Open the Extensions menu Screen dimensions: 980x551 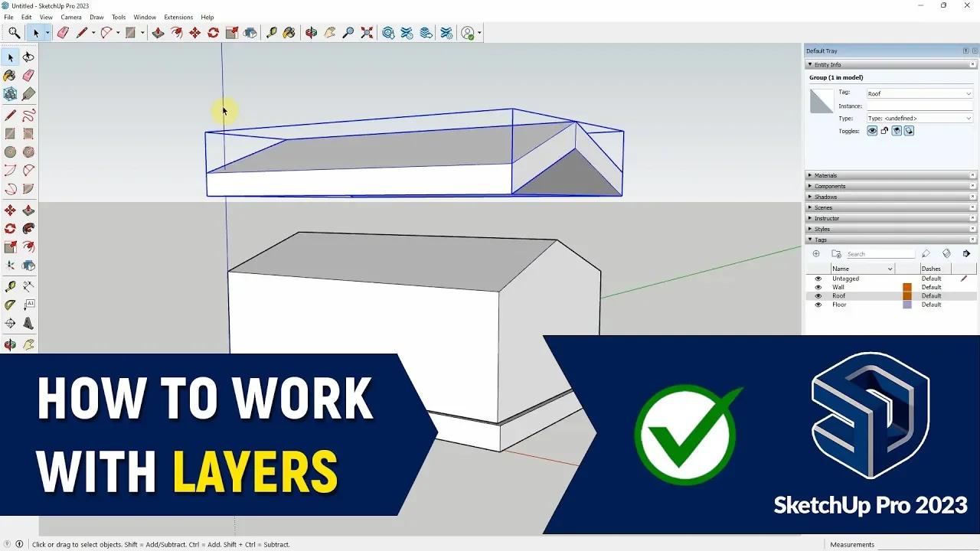pos(178,17)
